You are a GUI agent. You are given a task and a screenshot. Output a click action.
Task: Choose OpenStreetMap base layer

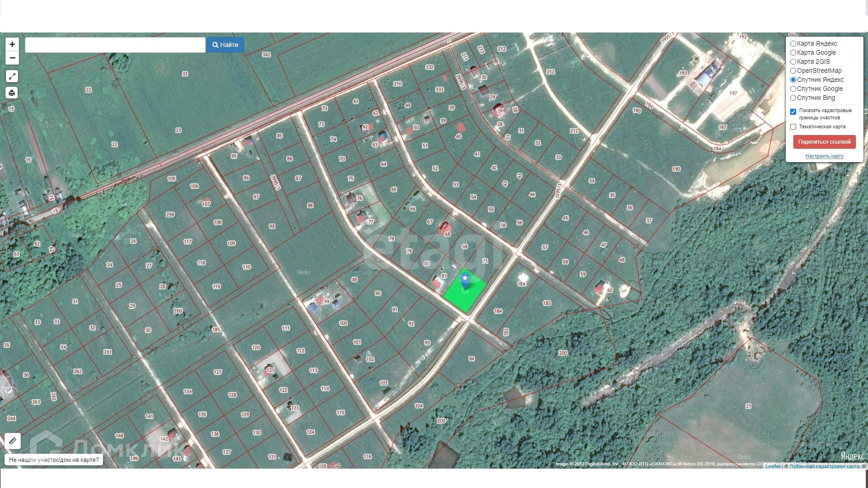point(793,71)
